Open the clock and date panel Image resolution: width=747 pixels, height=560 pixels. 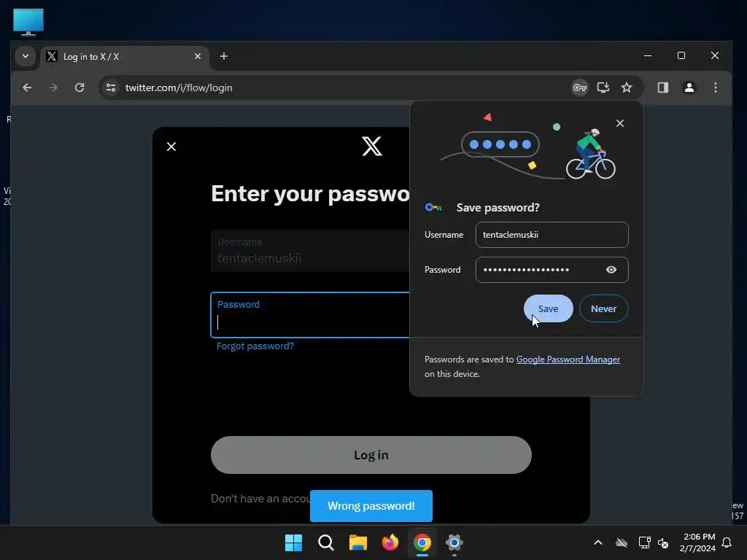coord(697,542)
